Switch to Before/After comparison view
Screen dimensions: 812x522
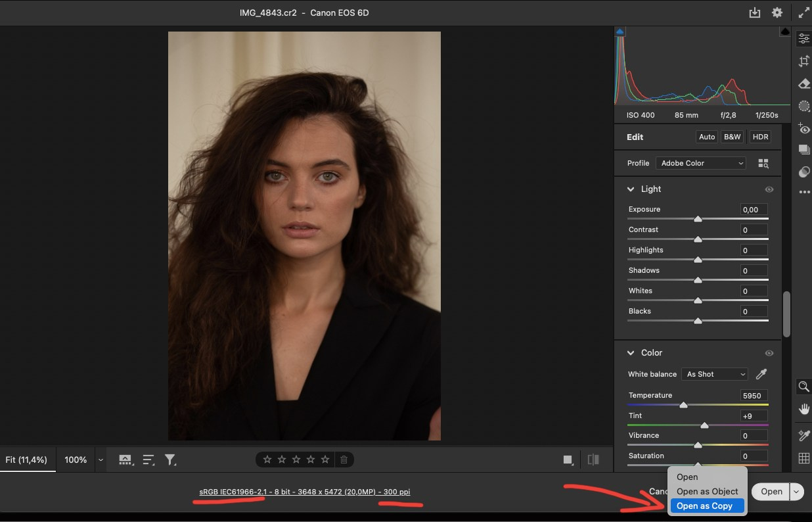coord(593,460)
